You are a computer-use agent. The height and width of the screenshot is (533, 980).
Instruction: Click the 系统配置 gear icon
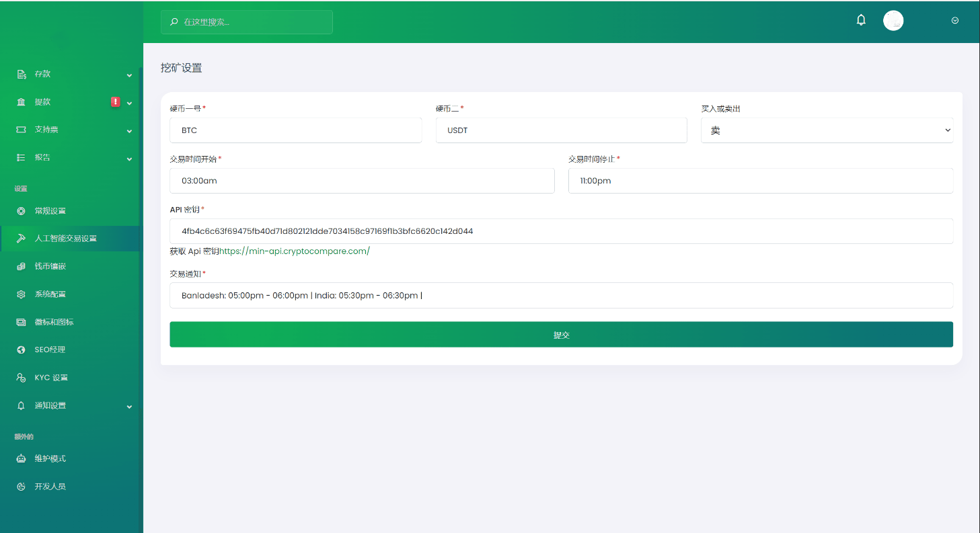point(21,294)
